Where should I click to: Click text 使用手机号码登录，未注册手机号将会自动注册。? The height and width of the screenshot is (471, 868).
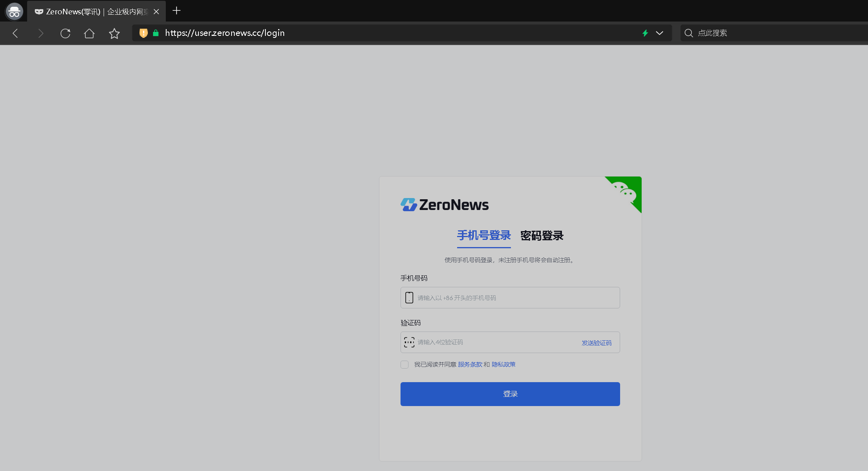510,260
